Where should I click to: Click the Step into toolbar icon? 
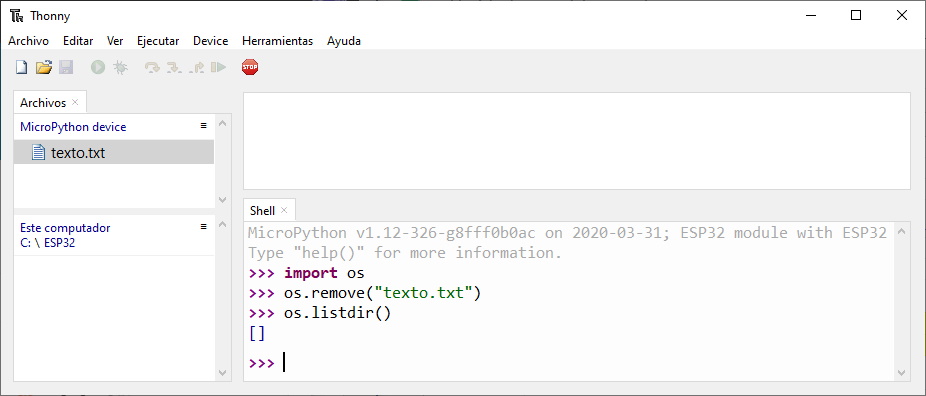tap(174, 68)
